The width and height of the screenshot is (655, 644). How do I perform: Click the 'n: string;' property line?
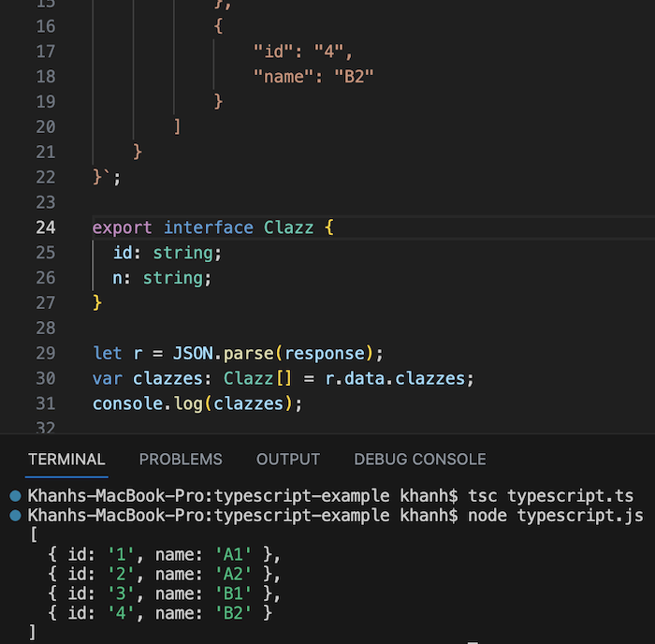click(162, 278)
